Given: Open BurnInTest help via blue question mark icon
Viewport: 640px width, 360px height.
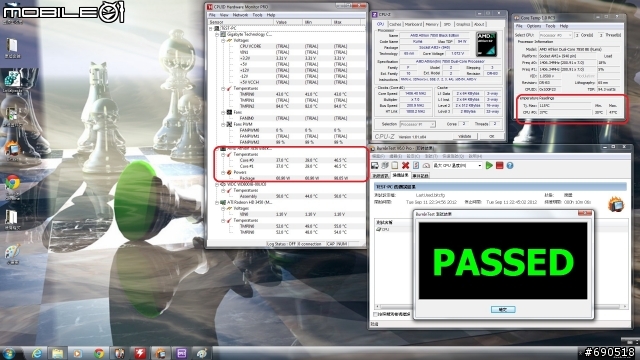Looking at the screenshot, I should click(x=510, y=165).
